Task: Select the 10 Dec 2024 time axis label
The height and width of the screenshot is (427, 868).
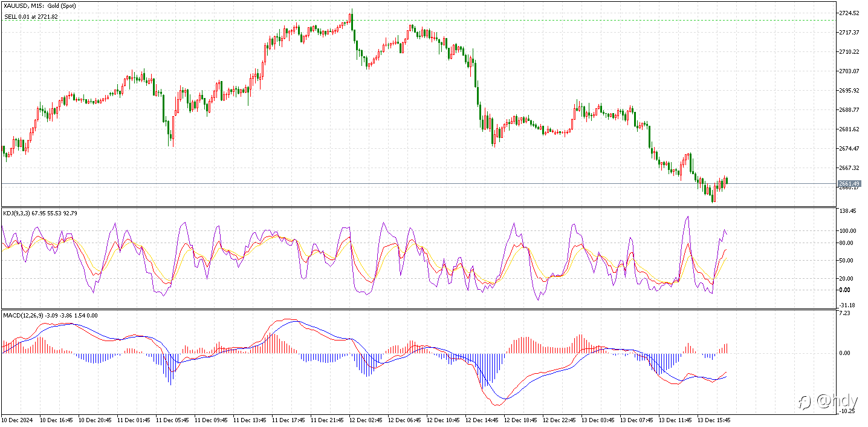Action: click(16, 419)
